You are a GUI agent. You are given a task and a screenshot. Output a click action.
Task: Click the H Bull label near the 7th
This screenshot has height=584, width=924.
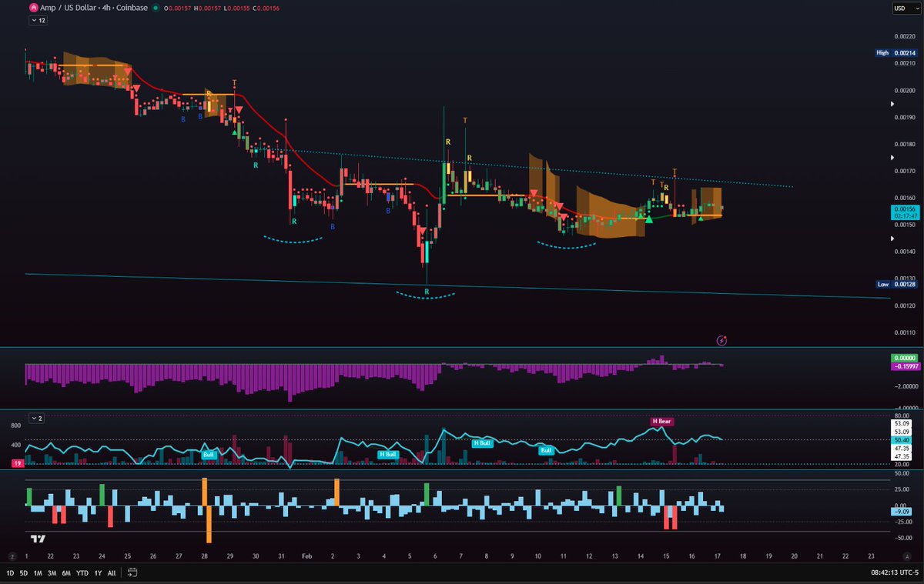[482, 443]
